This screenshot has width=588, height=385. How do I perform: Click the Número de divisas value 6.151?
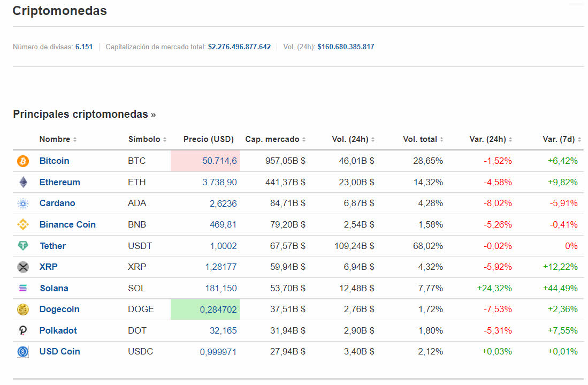tap(84, 47)
